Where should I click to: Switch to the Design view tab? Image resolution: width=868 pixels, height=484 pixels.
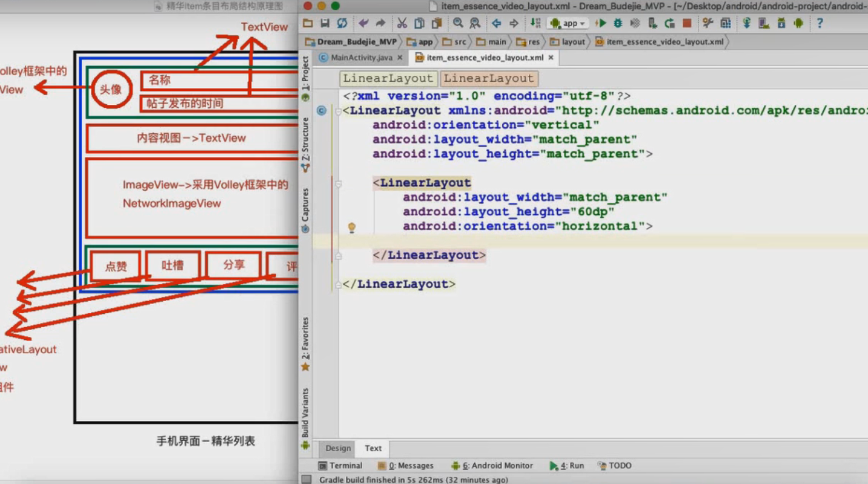pyautogui.click(x=338, y=448)
